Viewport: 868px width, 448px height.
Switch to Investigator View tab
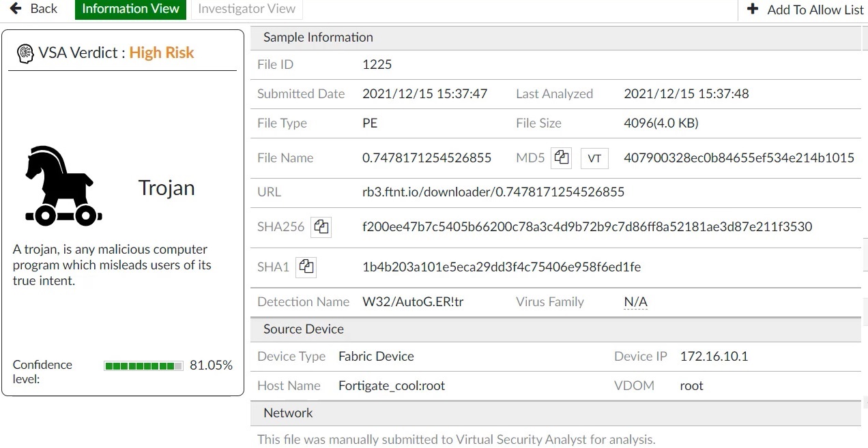[246, 9]
